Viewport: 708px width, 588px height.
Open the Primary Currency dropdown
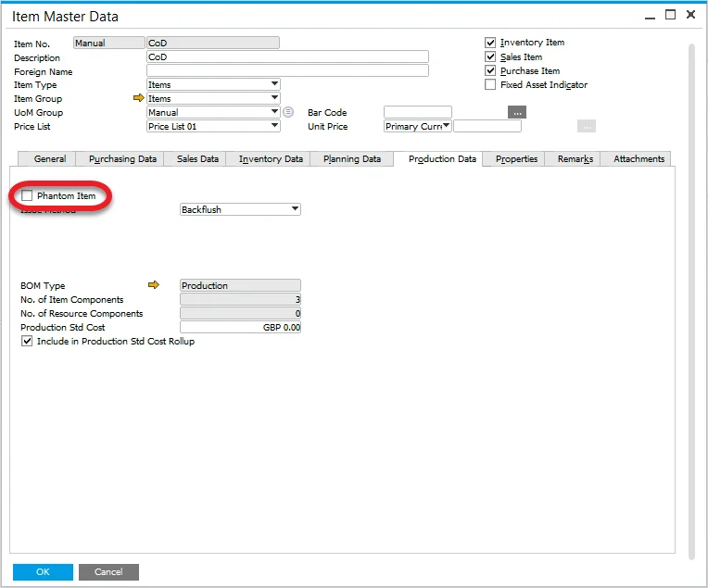447,126
